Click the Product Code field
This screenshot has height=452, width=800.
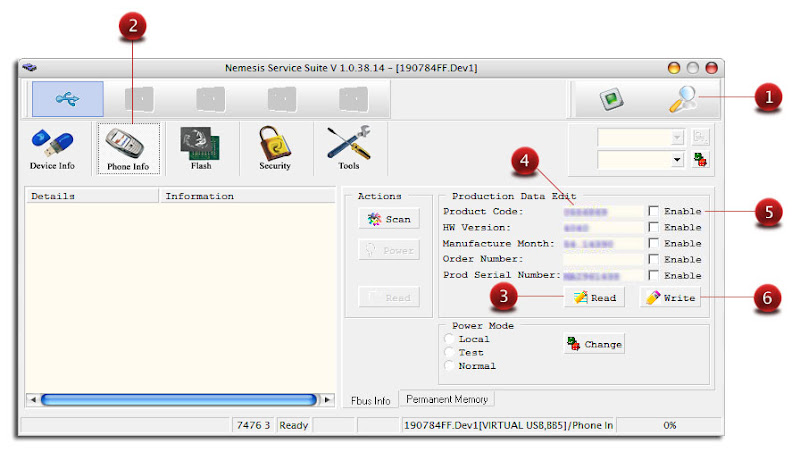603,212
